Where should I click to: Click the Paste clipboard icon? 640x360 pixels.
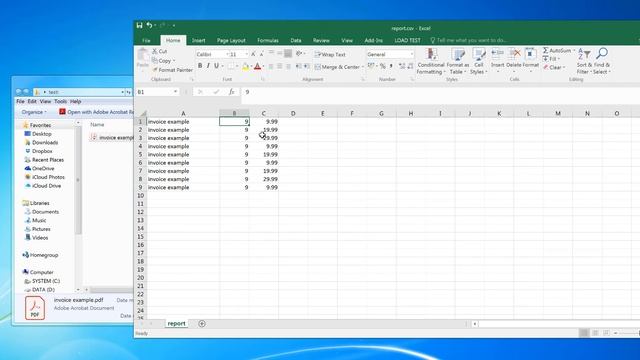pos(142,55)
